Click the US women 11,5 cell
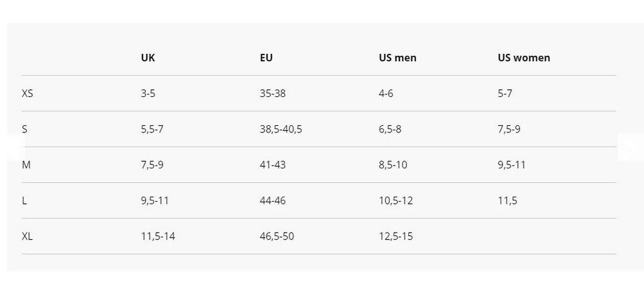 [507, 200]
